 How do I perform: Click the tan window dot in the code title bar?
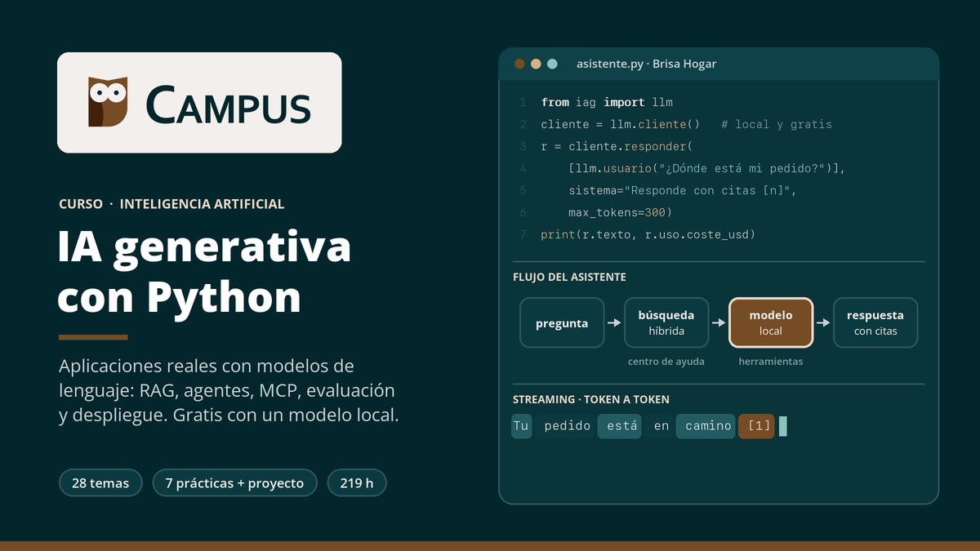point(536,64)
